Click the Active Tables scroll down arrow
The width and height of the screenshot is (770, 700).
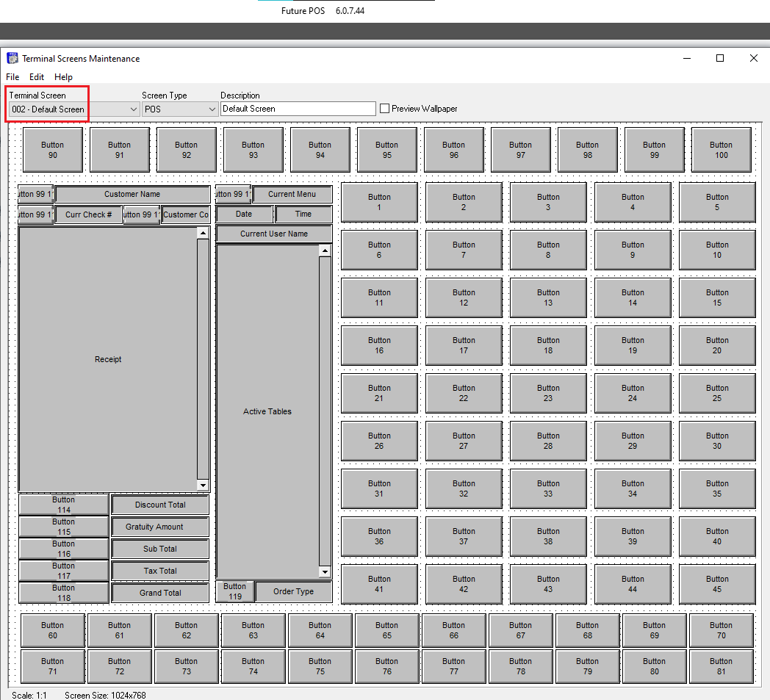click(x=325, y=571)
